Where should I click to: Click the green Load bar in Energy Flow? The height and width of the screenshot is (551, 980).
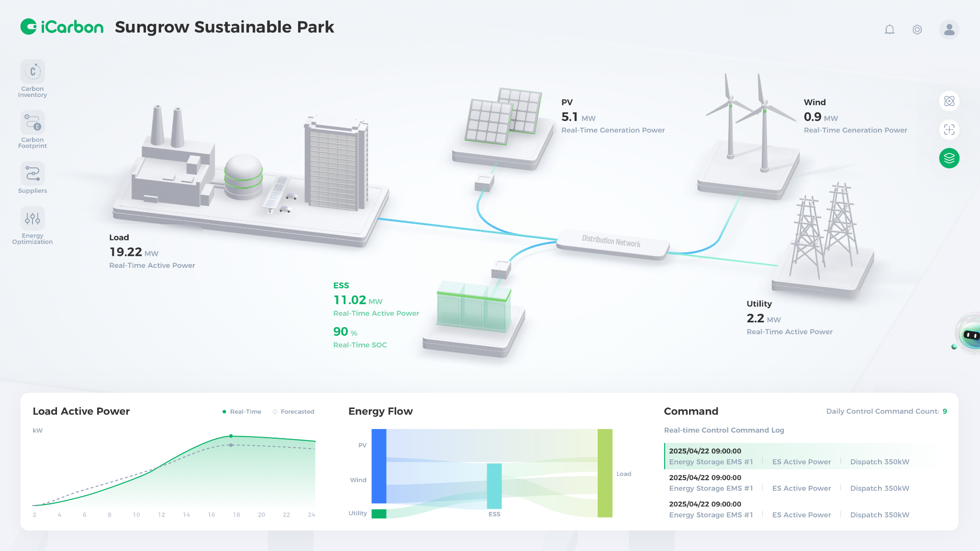[605, 473]
